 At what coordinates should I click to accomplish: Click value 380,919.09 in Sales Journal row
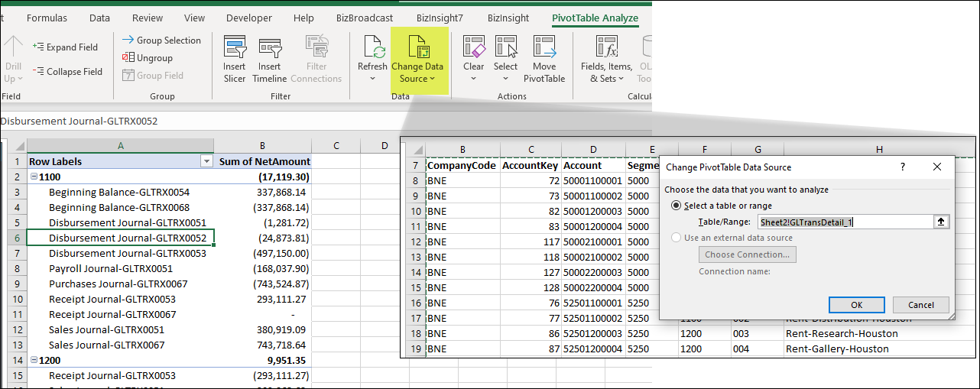(263, 329)
